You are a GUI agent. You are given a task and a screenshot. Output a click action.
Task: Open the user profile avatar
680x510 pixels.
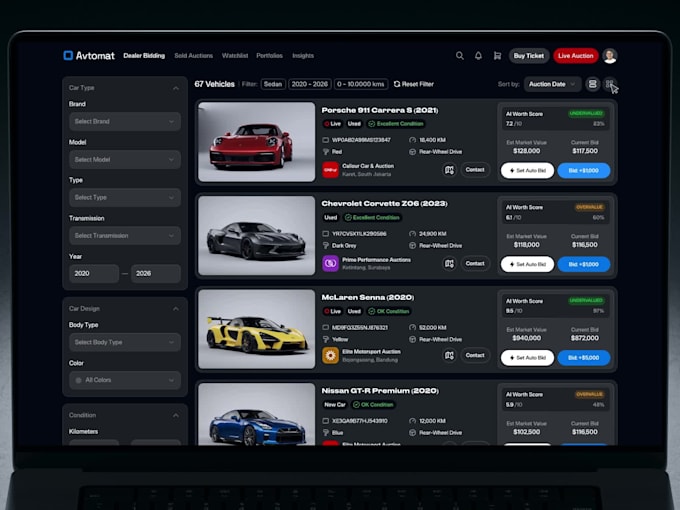610,56
